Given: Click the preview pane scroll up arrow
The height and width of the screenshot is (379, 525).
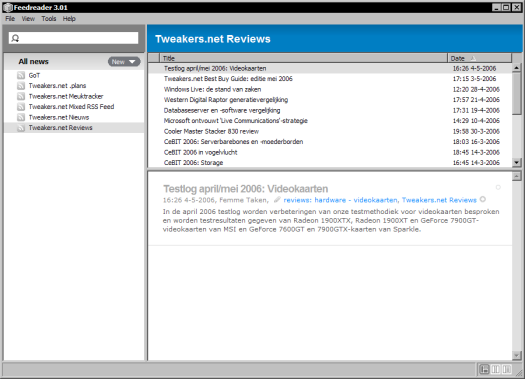Looking at the screenshot, I should 517,176.
